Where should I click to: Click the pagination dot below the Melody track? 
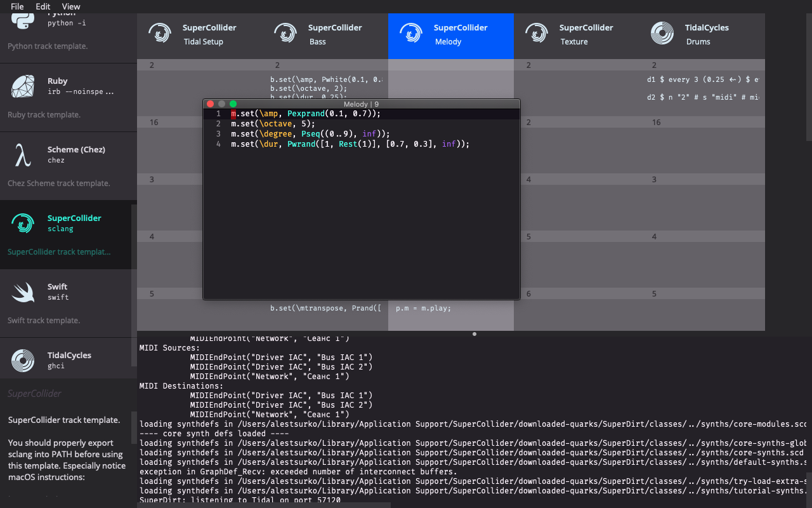[474, 333]
